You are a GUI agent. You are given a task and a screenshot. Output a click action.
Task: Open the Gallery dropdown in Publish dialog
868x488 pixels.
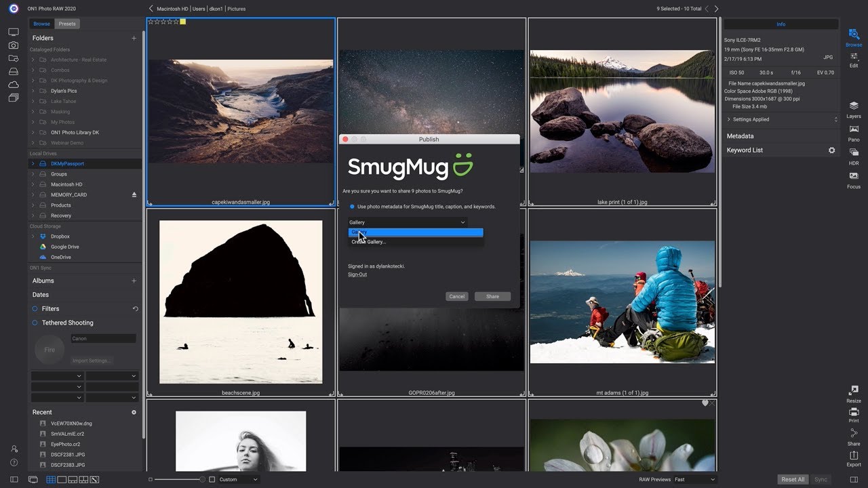pyautogui.click(x=408, y=222)
